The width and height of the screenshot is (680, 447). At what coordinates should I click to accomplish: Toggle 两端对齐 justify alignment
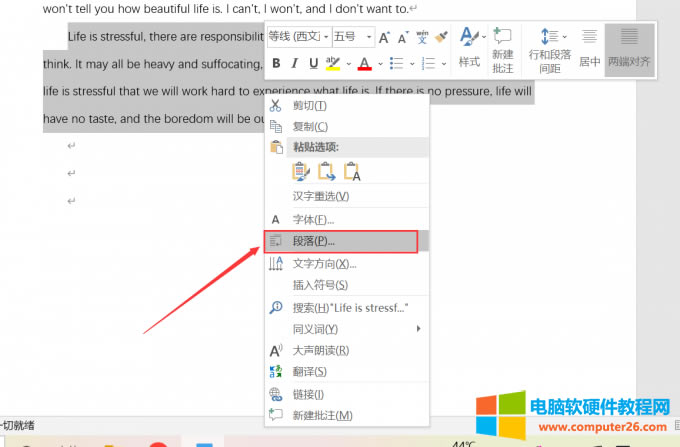point(629,48)
